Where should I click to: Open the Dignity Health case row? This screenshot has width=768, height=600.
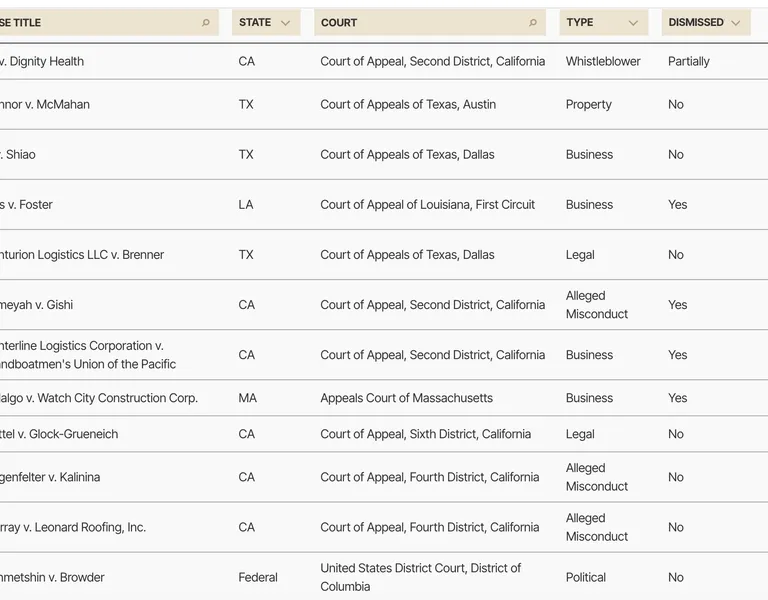tap(384, 61)
